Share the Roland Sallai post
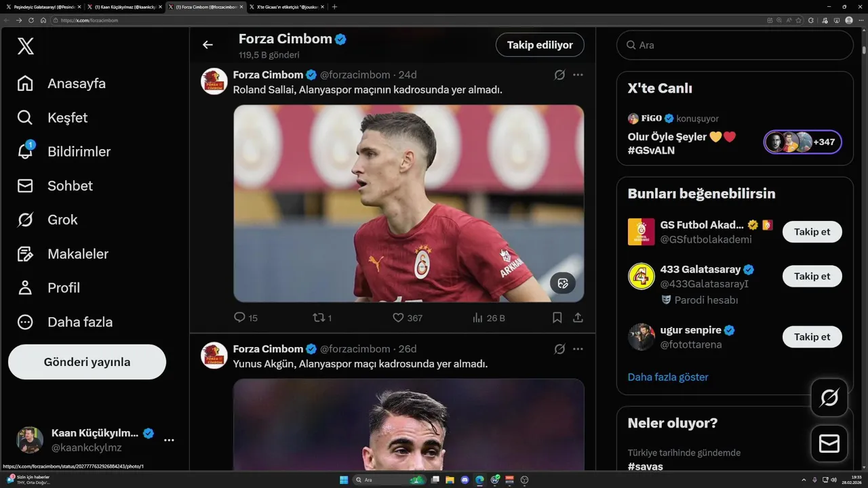This screenshot has width=868, height=488. click(578, 317)
